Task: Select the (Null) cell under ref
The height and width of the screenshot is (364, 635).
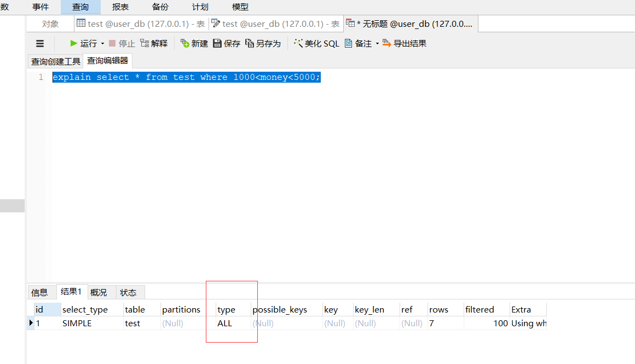Action: point(413,323)
